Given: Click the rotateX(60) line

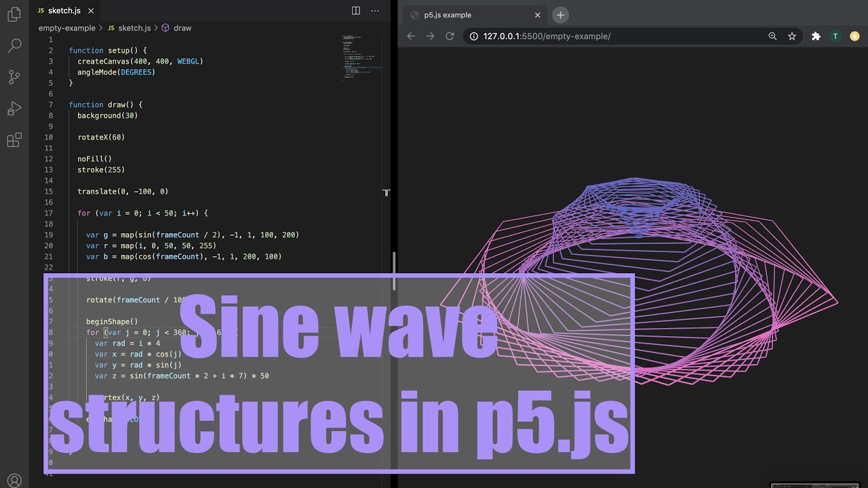Looking at the screenshot, I should [101, 137].
